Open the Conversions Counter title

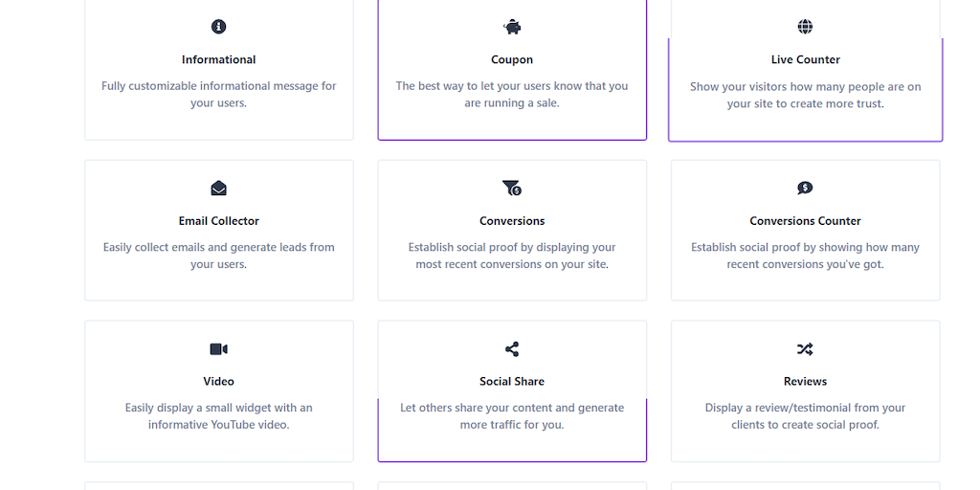[805, 221]
